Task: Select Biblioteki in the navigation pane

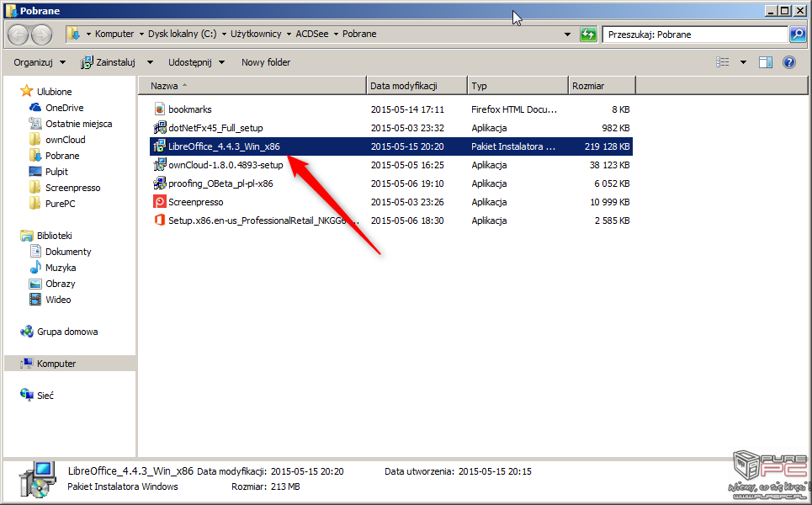Action: [55, 236]
